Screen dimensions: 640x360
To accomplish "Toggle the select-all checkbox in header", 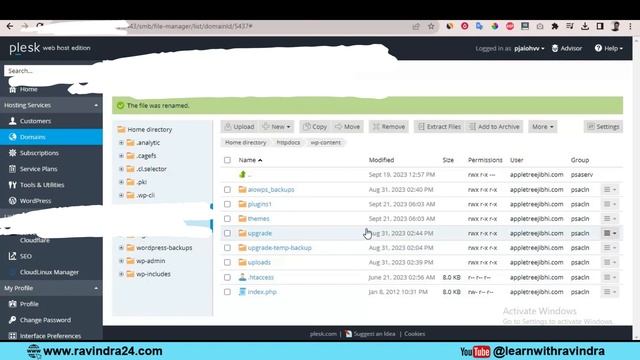I will [227, 160].
